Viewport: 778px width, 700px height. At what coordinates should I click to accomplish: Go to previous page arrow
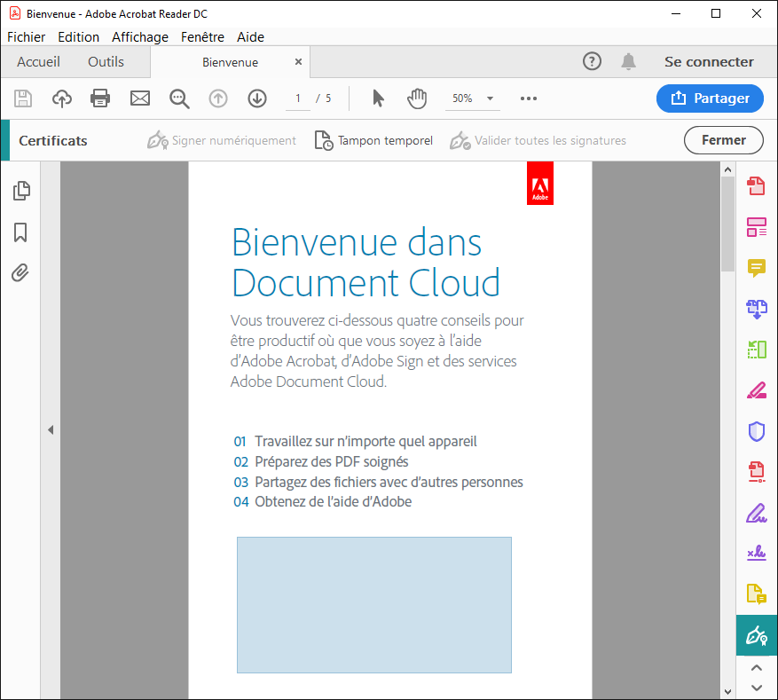click(x=218, y=98)
